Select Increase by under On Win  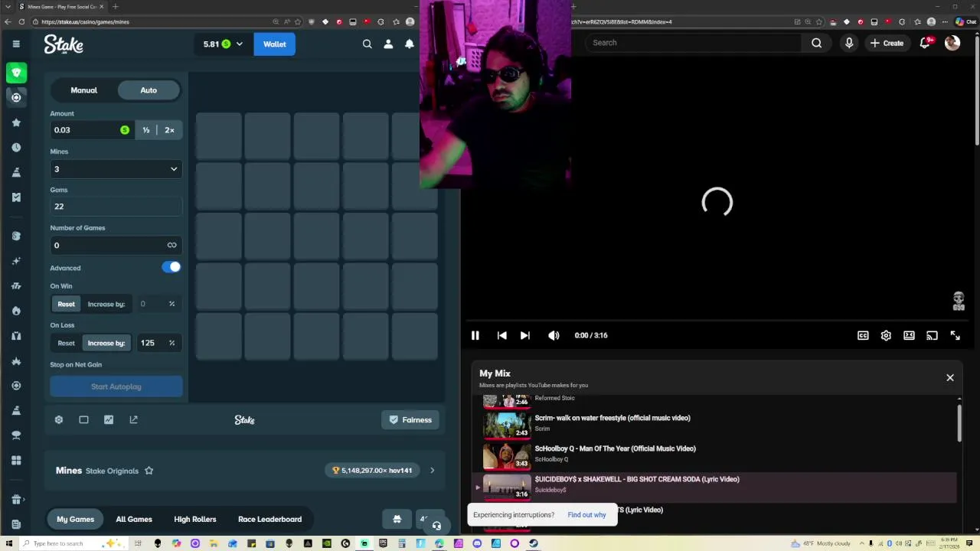106,304
